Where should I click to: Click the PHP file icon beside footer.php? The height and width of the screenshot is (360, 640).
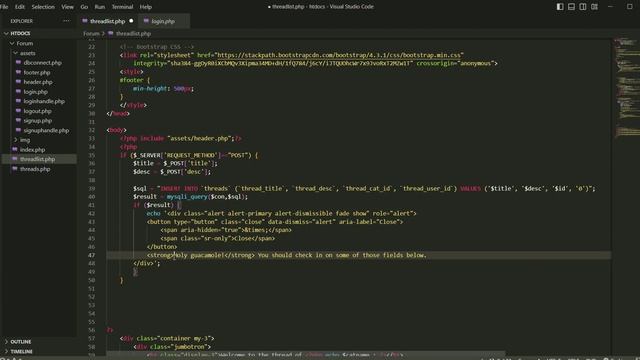coord(18,72)
